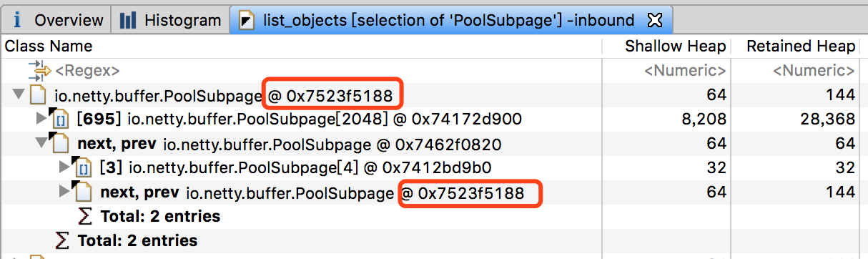Click the list_objects tab page icon
The width and height of the screenshot is (868, 259).
tap(247, 20)
